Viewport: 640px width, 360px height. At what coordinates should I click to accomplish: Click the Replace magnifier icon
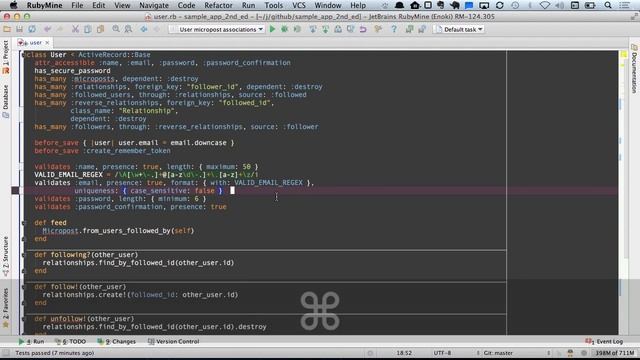128,29
